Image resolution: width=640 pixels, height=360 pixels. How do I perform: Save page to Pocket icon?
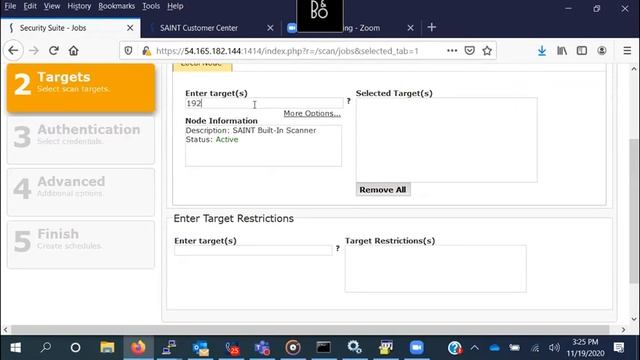click(470, 51)
